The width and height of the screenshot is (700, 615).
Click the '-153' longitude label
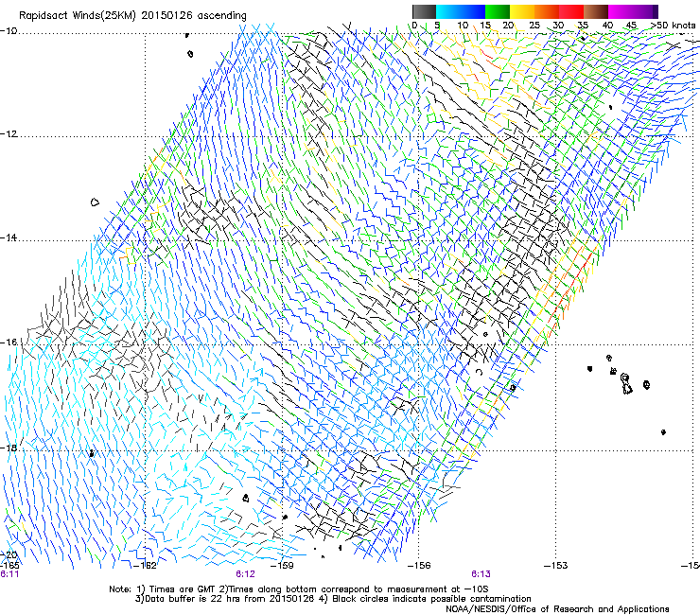pos(556,566)
